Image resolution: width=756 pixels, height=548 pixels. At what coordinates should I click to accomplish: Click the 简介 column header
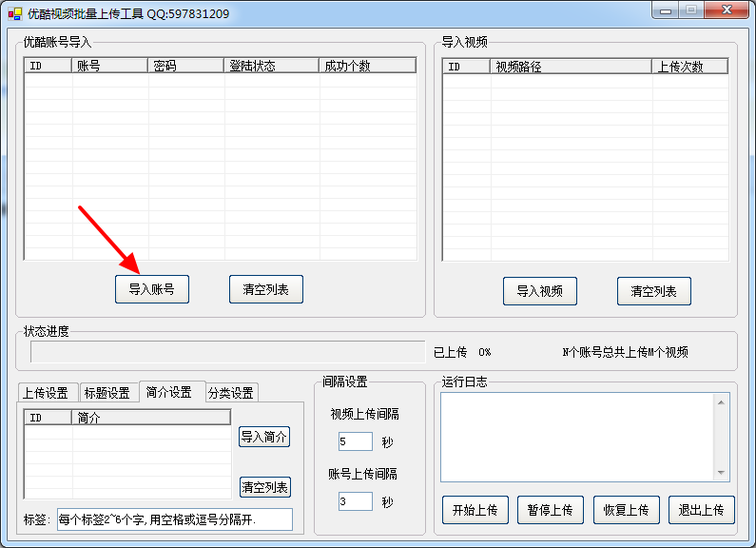point(151,418)
